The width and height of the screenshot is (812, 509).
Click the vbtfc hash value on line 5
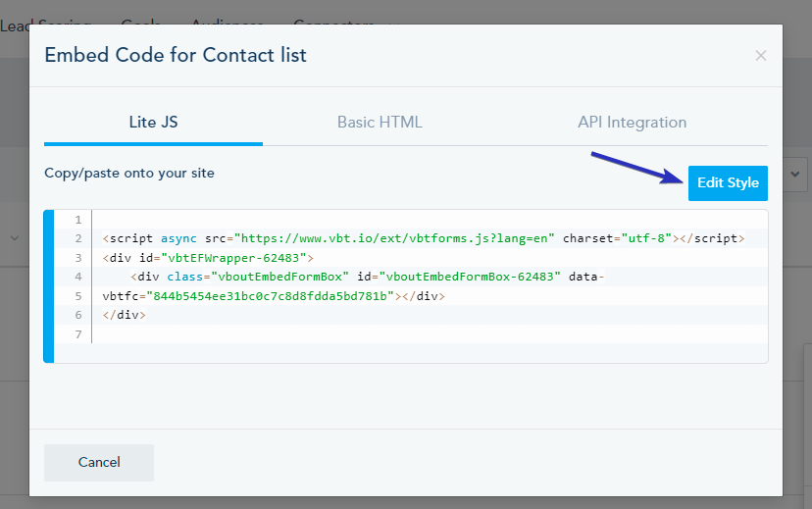tap(271, 296)
